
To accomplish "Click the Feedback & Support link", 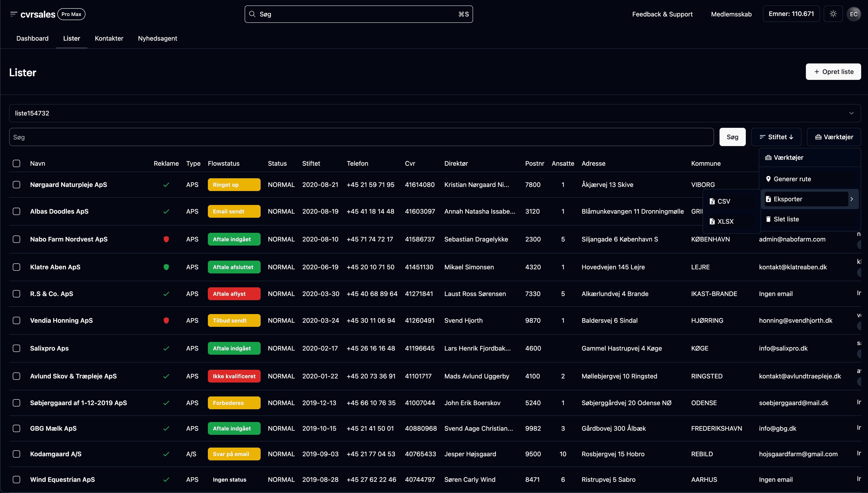I will pyautogui.click(x=662, y=14).
